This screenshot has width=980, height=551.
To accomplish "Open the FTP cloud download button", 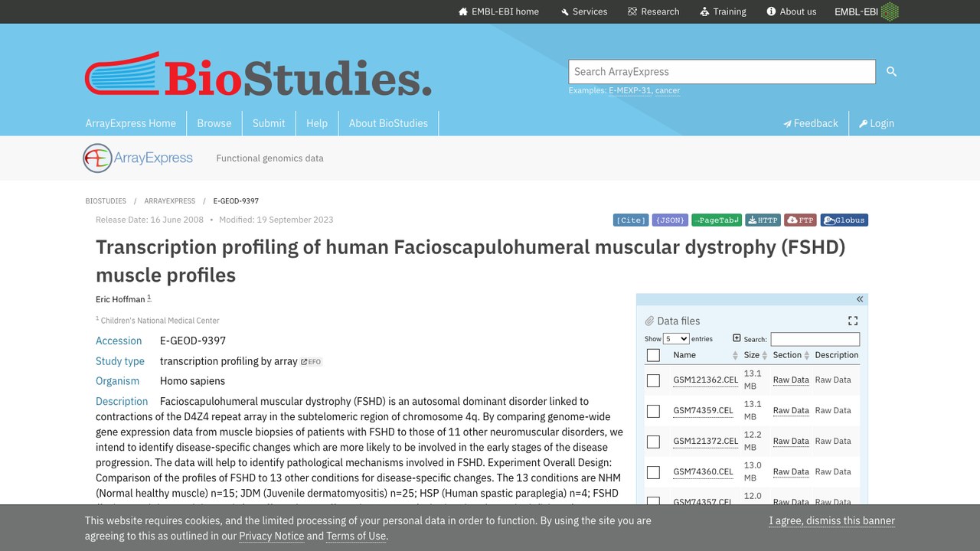I will click(801, 220).
